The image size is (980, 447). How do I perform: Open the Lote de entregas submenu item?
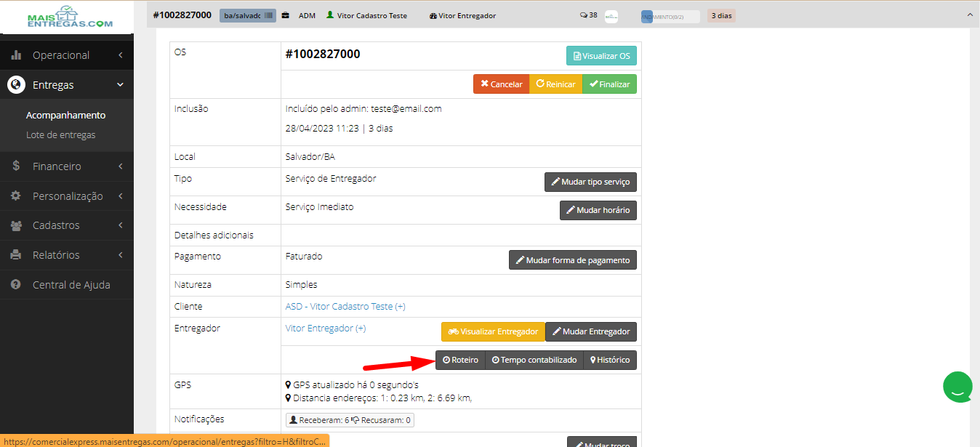[x=61, y=135]
